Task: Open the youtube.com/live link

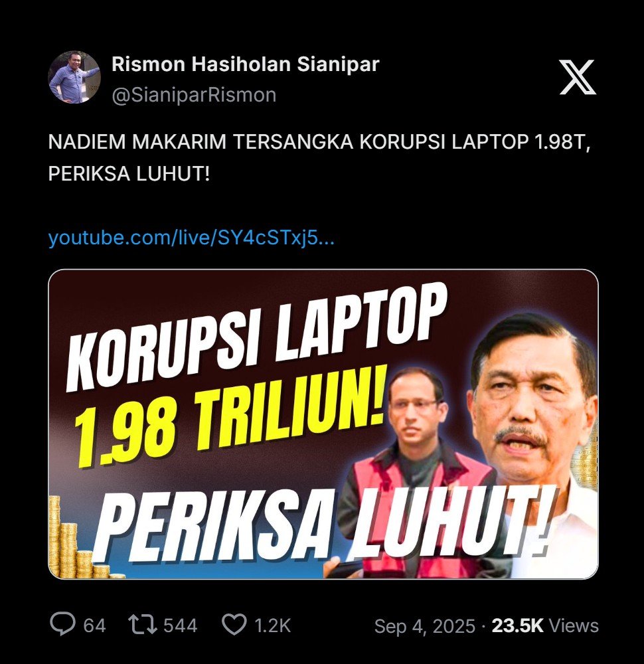Action: [x=191, y=238]
